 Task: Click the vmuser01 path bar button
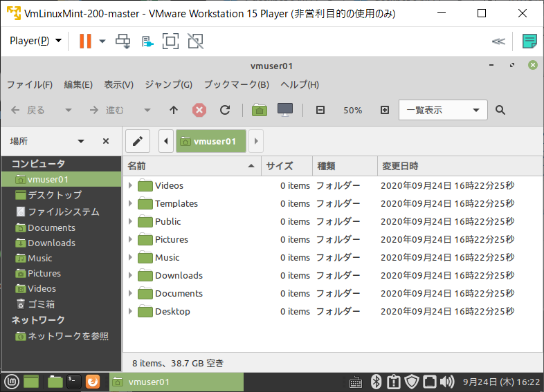pos(211,141)
